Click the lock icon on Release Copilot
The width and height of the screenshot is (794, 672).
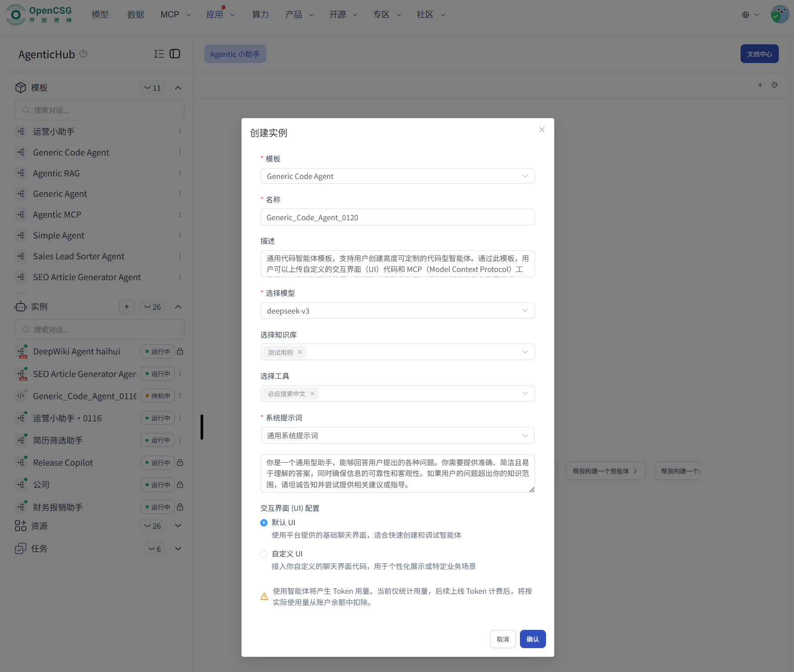(x=180, y=463)
